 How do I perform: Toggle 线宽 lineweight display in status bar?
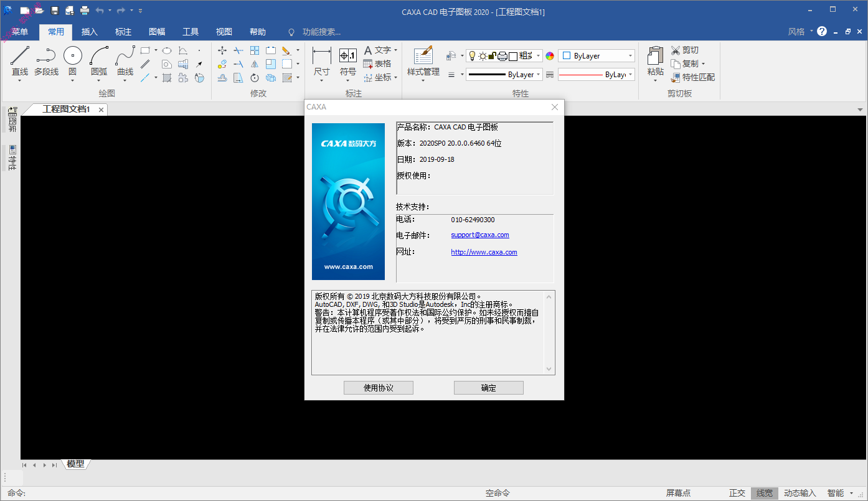point(765,493)
